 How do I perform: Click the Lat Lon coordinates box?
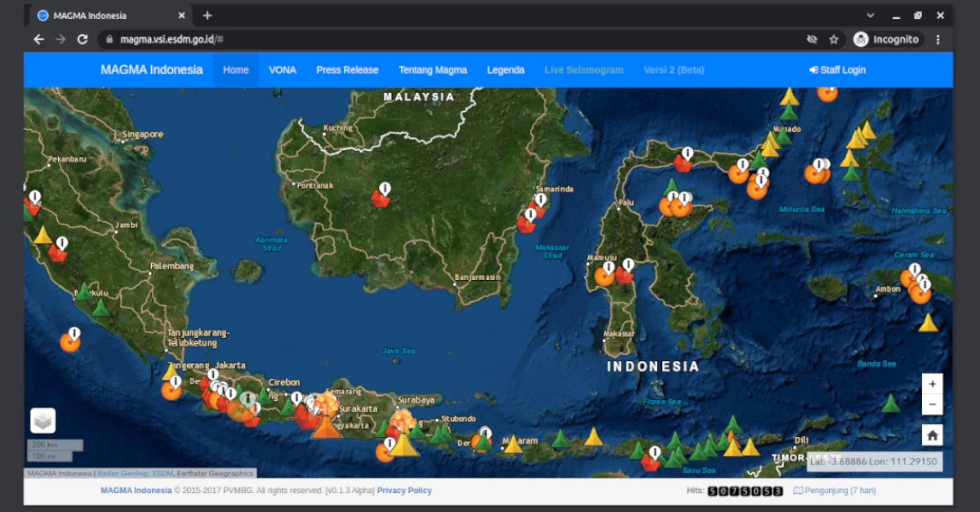point(875,461)
